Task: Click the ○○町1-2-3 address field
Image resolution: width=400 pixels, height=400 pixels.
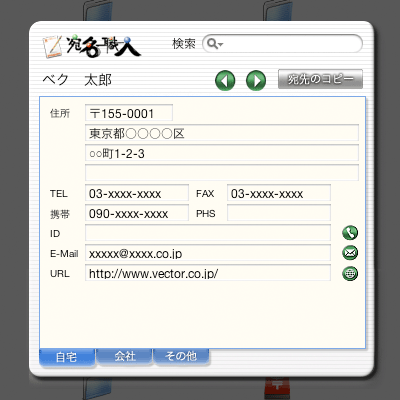Action: (222, 153)
